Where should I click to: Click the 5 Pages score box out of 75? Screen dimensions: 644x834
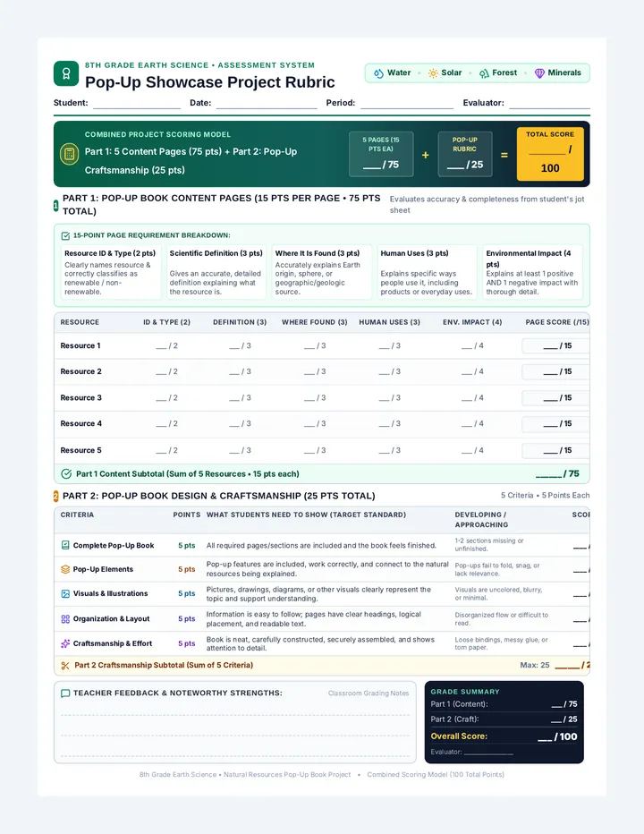(381, 154)
